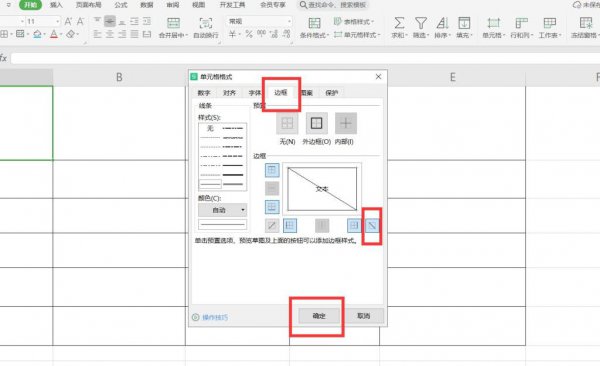
Task: Open the number format (常规) dropdown
Action: 289,21
